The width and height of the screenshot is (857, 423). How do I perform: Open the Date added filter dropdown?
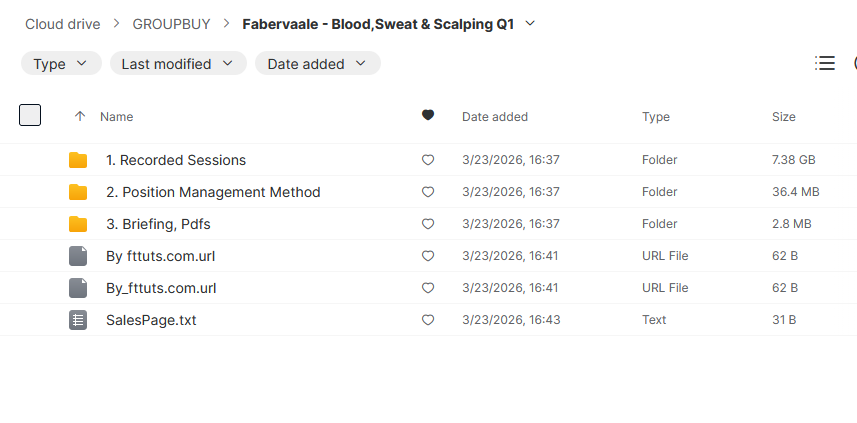click(317, 64)
